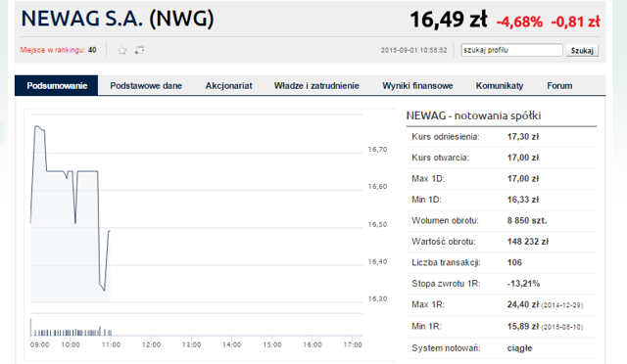Click the NEWAG S.A. (NWG) title
Viewport: 627px width, 364px height.
(118, 19)
